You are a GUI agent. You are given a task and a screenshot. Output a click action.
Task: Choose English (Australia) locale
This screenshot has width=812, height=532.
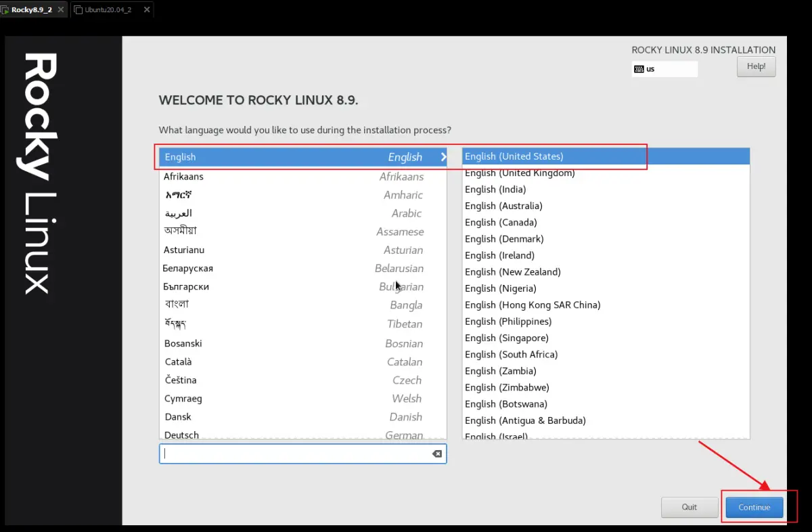tap(606, 206)
